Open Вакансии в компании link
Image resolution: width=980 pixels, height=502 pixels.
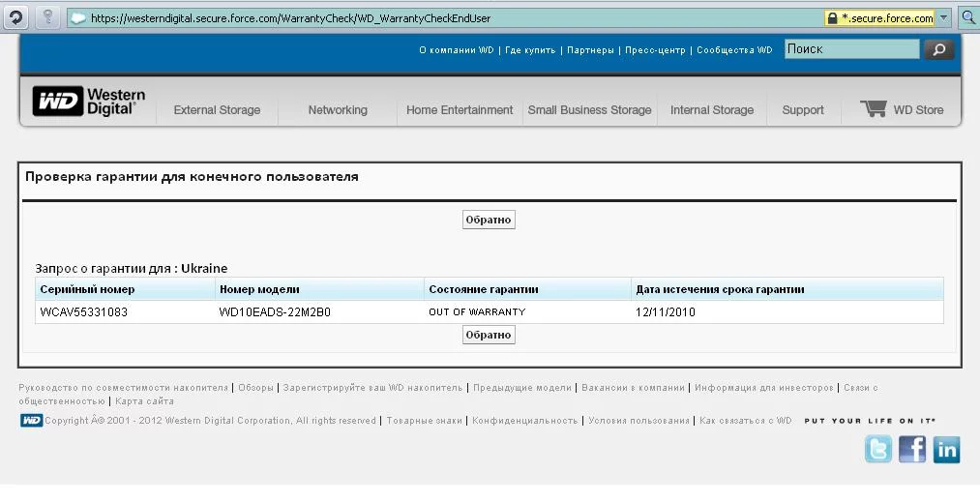[x=633, y=388]
